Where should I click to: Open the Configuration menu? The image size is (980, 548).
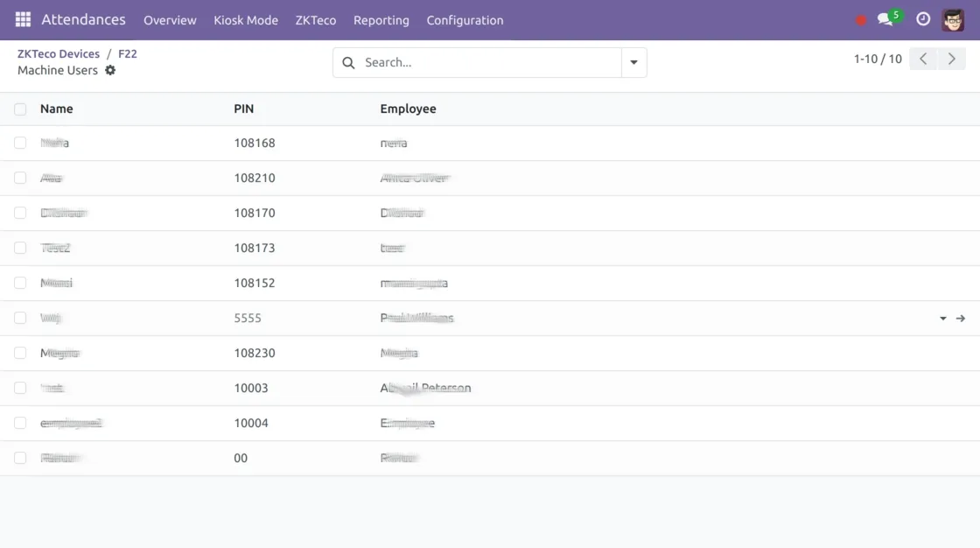[x=465, y=20]
